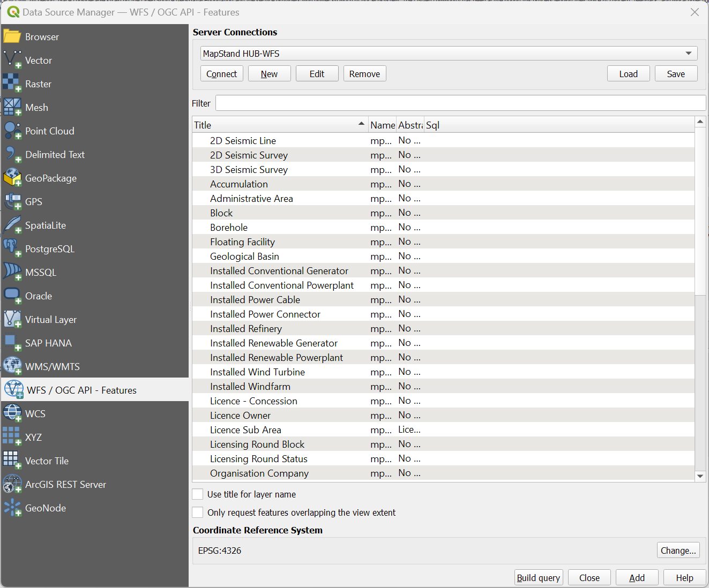Select the Installed Refinery layer

click(443, 328)
